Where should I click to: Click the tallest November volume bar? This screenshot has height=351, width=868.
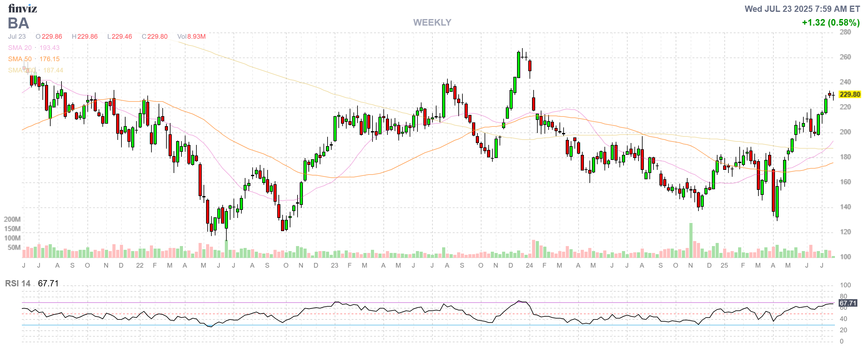[x=691, y=240]
